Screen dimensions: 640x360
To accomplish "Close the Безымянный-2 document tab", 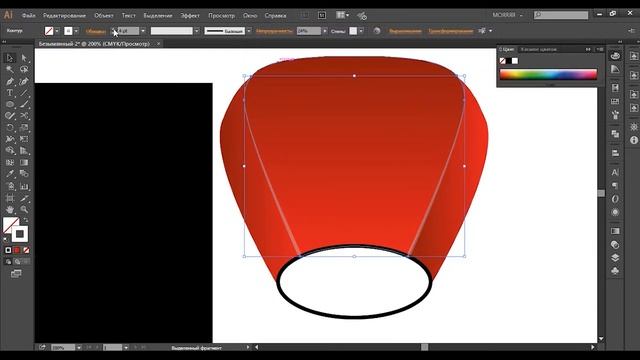I will [158, 44].
